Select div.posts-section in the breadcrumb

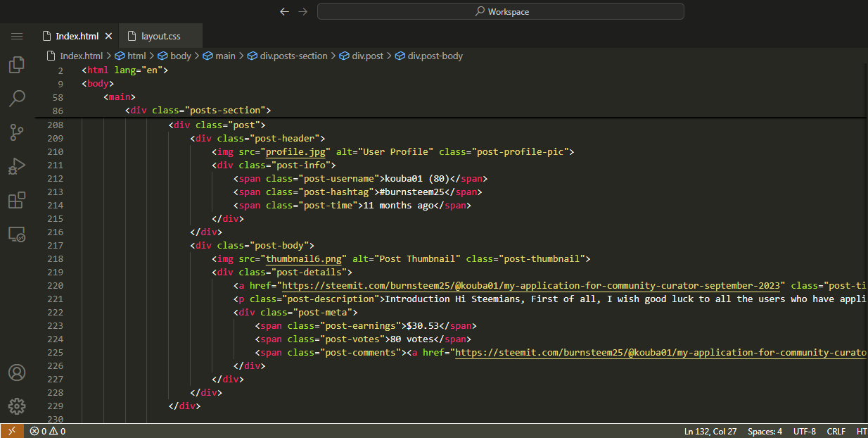[288, 56]
